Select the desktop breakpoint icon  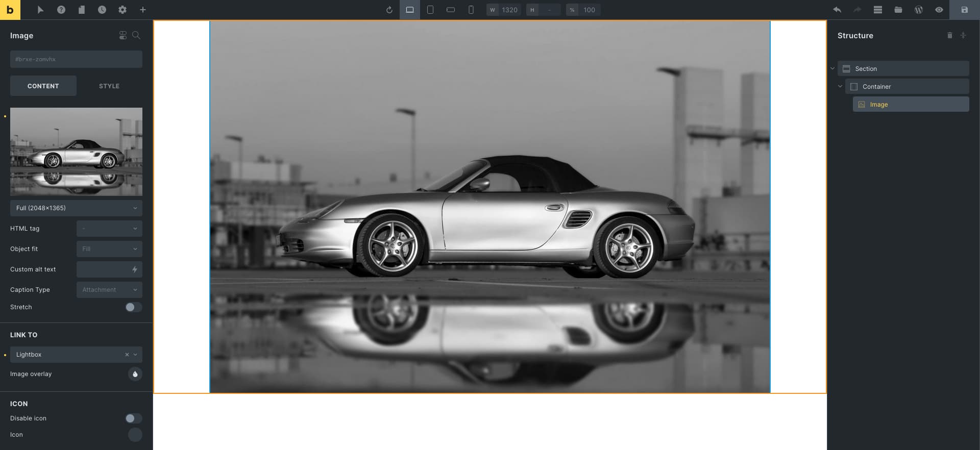(410, 10)
